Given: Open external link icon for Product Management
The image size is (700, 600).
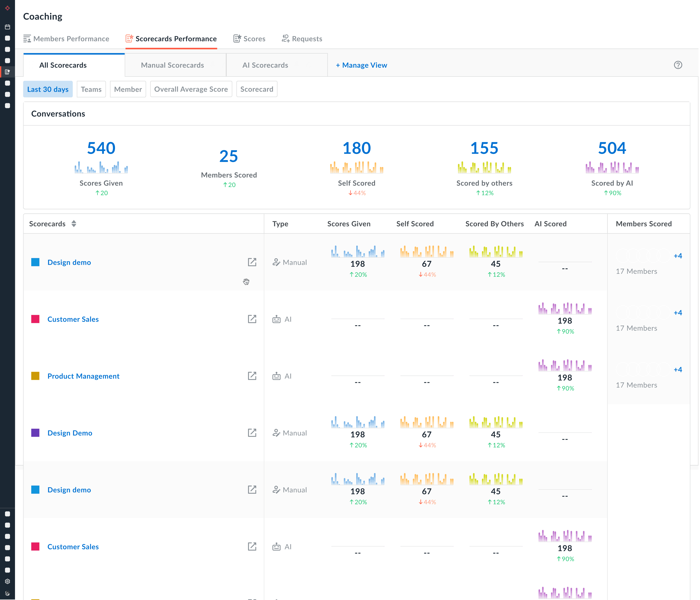Looking at the screenshot, I should pos(252,376).
